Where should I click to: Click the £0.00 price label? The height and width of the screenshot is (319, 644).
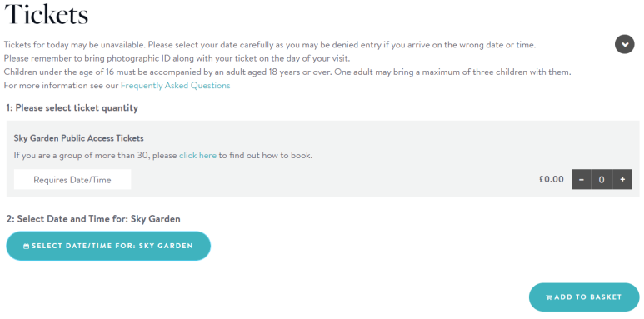[552, 179]
